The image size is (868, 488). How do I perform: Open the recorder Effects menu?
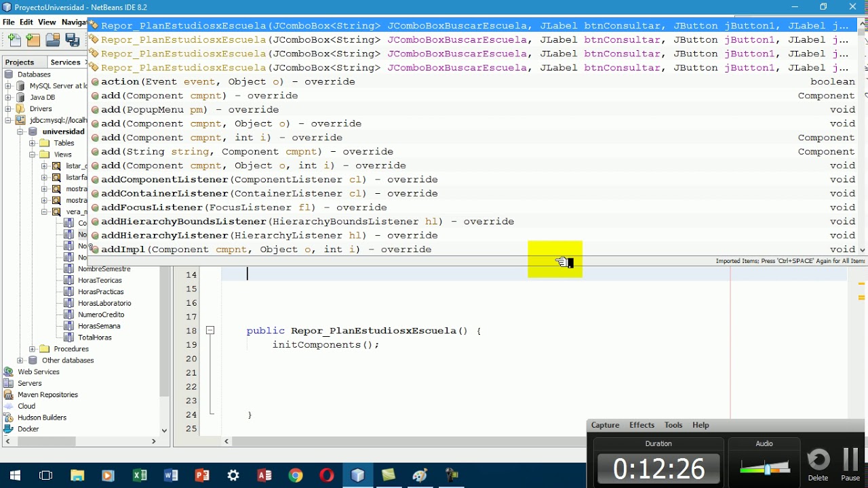click(642, 425)
